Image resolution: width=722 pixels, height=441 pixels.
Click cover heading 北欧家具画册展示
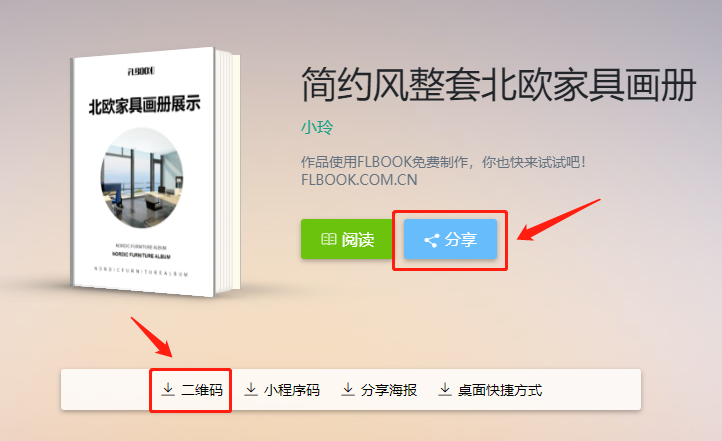pyautogui.click(x=145, y=105)
